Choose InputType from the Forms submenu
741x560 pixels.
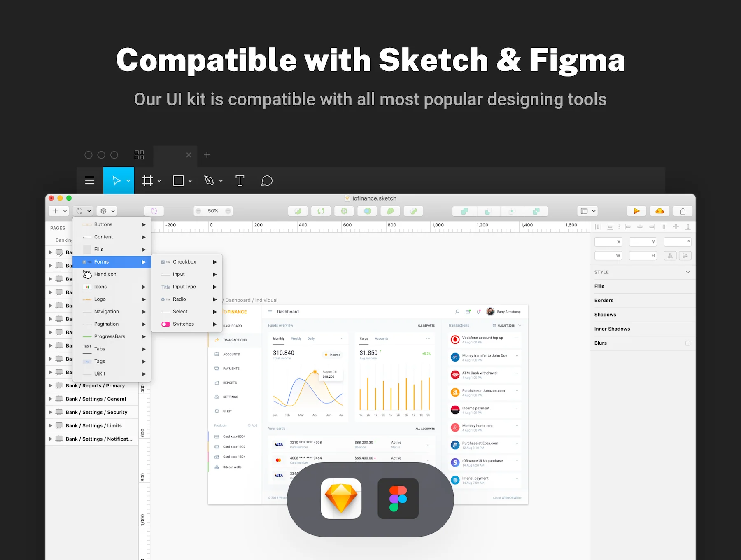(187, 287)
